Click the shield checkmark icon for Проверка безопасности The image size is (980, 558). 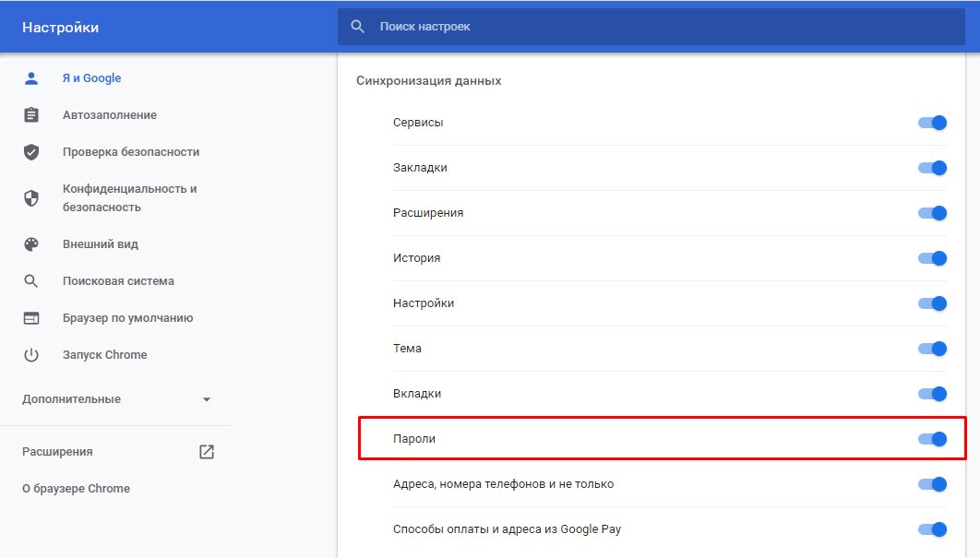(31, 152)
